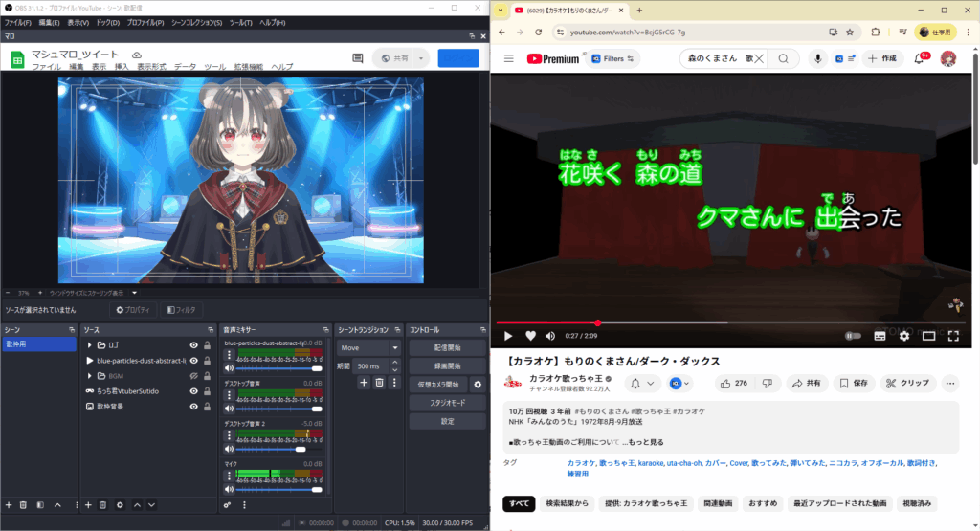The height and width of the screenshot is (531, 980).
Task: Open YouTube player settings gear
Action: pos(903,336)
